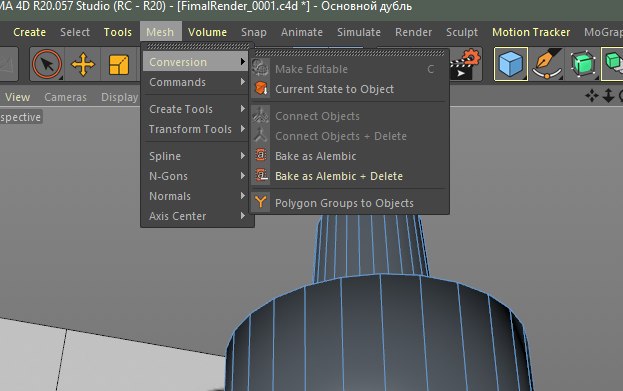Open the Edit Render Settings icon
This screenshot has width=623, height=391.
(x=466, y=63)
